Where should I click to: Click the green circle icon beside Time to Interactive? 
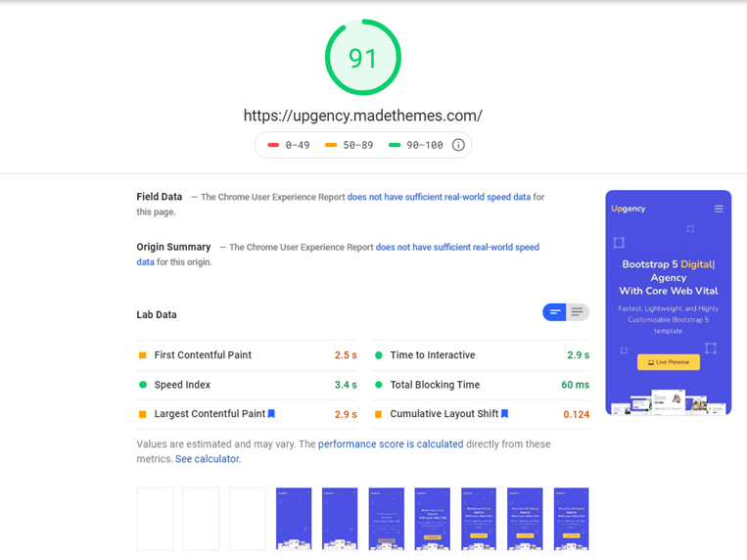pos(379,355)
